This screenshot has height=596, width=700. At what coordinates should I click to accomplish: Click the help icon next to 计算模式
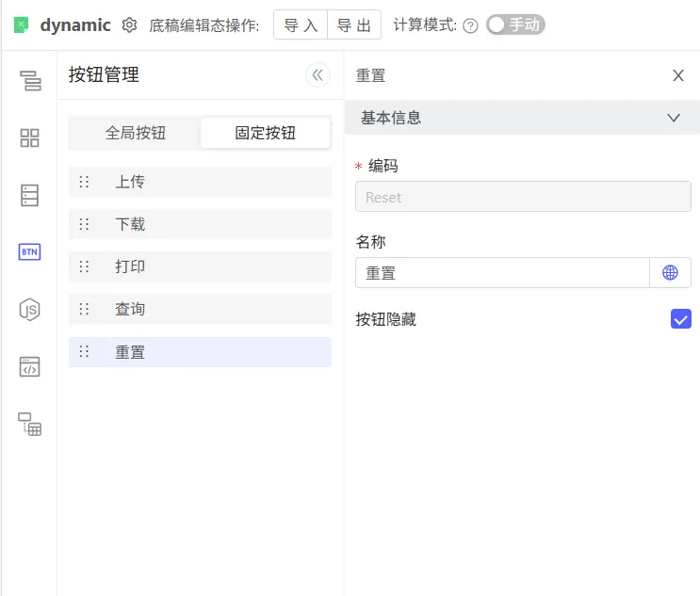coord(470,25)
